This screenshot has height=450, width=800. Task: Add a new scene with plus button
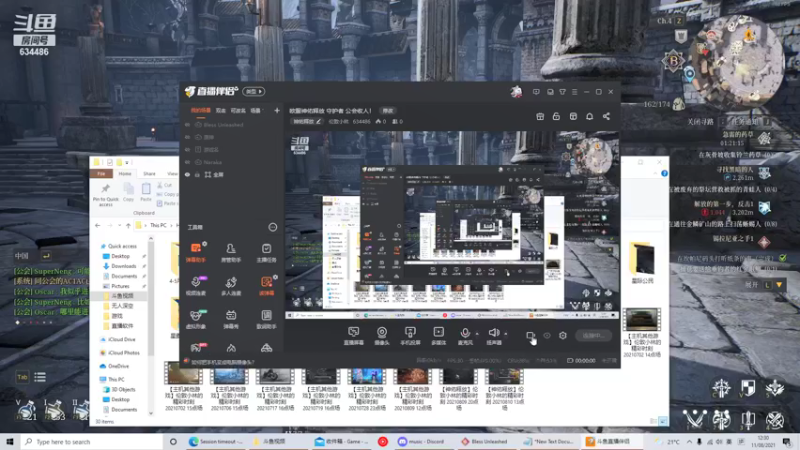277,110
